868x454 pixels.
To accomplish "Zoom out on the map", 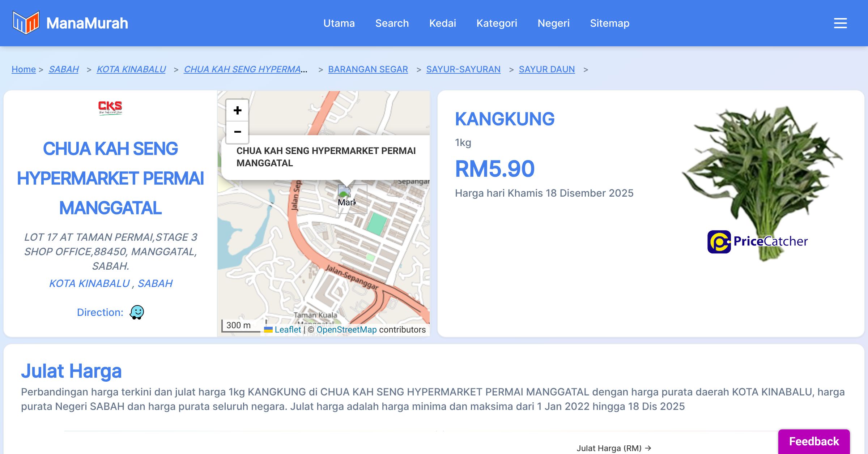I will 237,132.
